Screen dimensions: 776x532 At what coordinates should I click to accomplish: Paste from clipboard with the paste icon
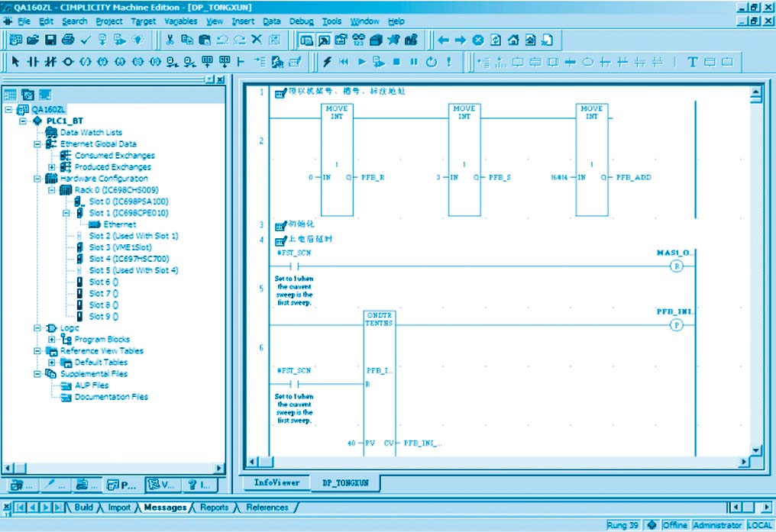[205, 40]
